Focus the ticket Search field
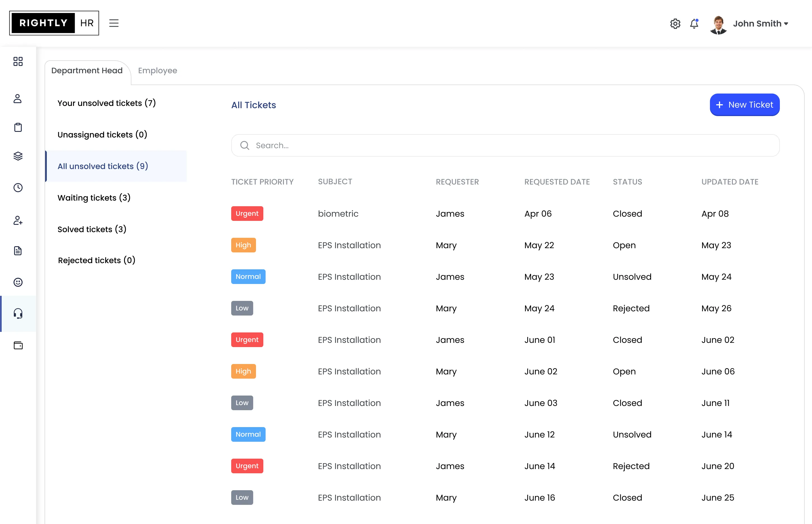The image size is (812, 524). (505, 145)
